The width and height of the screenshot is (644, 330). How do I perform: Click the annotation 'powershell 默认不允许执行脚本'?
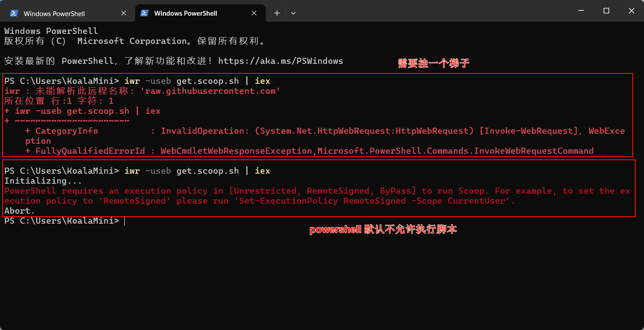[x=383, y=230]
